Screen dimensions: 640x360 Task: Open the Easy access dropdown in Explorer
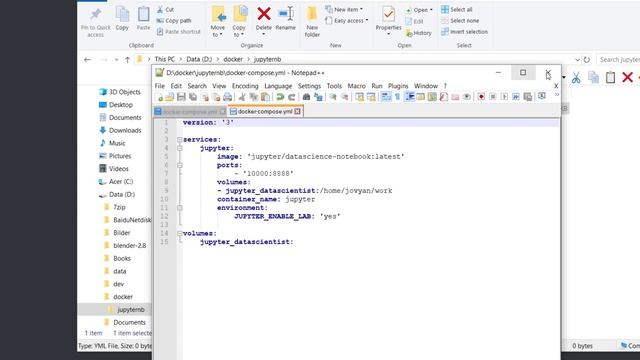(x=347, y=20)
